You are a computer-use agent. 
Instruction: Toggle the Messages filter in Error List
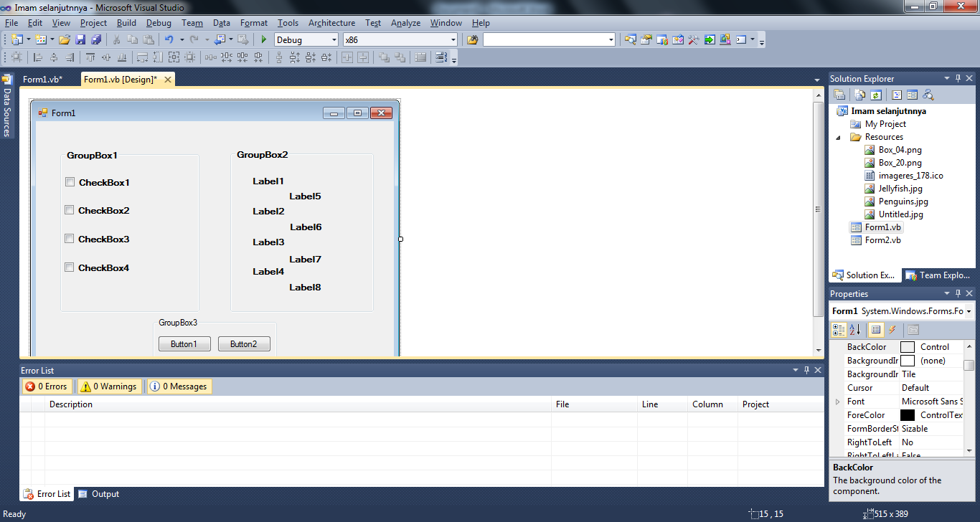[179, 386]
